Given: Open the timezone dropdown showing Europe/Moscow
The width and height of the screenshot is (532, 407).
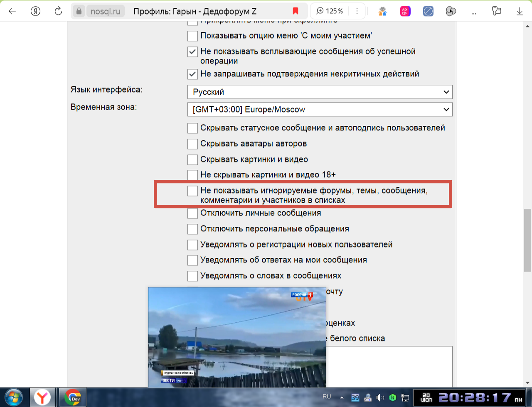Looking at the screenshot, I should (x=320, y=110).
